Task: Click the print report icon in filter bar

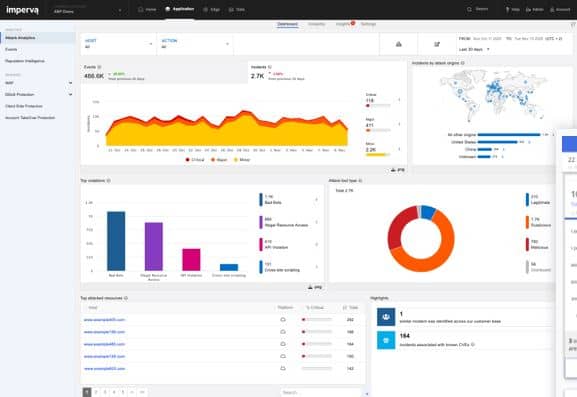Action: [x=399, y=44]
